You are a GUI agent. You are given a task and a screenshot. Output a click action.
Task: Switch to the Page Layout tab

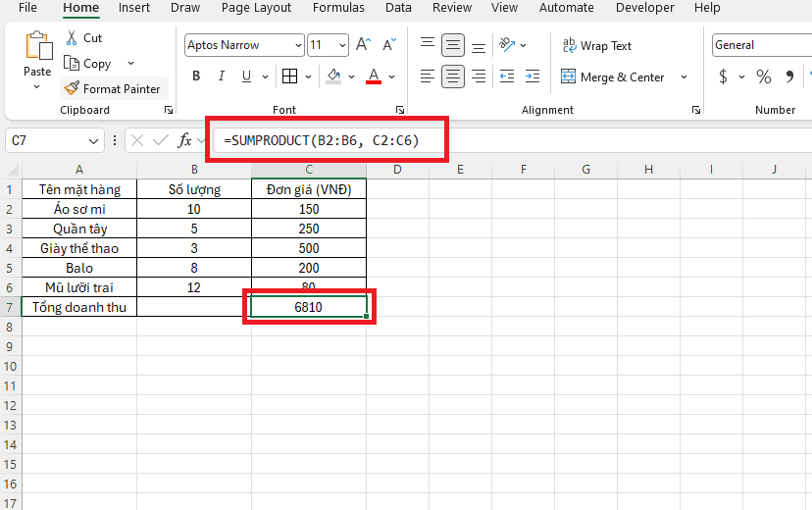(x=256, y=8)
